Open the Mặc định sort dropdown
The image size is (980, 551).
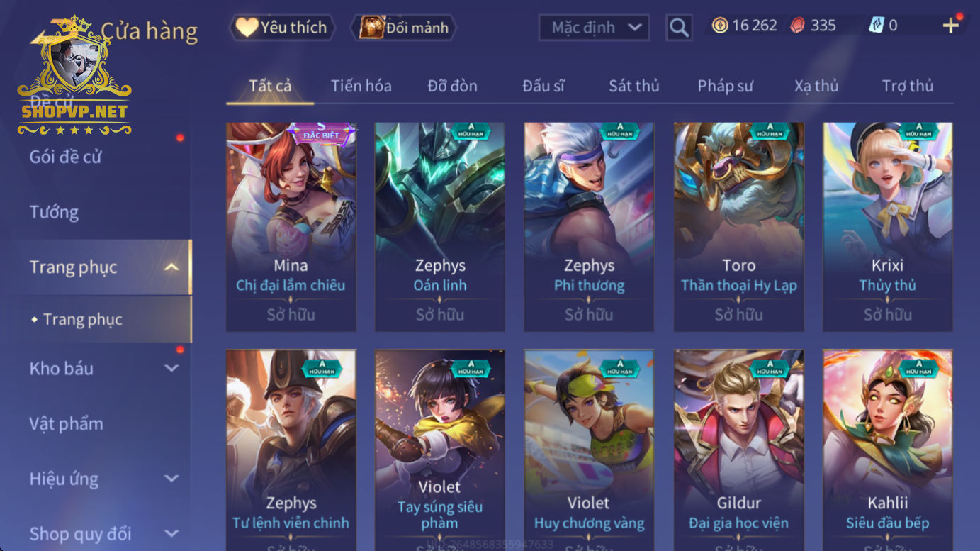[595, 28]
